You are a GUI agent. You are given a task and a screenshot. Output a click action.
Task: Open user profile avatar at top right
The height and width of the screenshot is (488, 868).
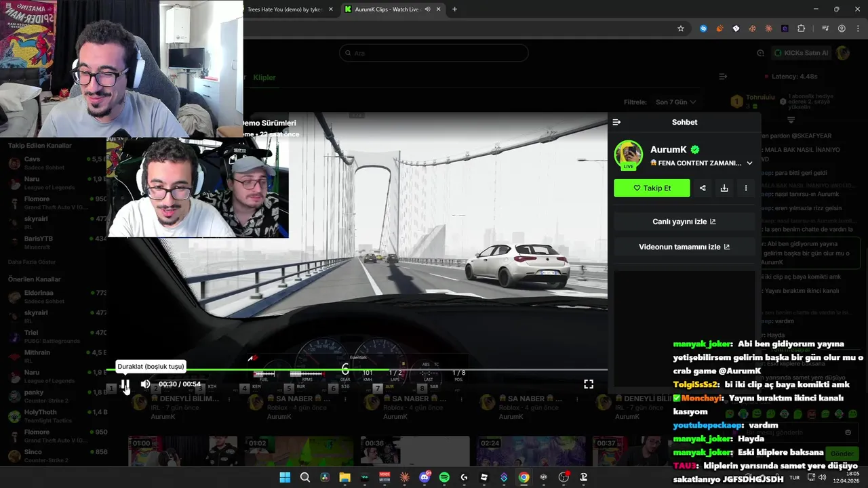click(x=843, y=53)
